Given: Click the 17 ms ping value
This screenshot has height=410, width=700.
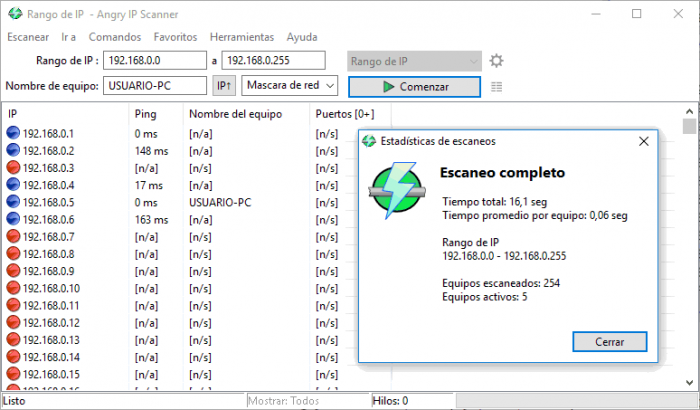Looking at the screenshot, I should (149, 185).
